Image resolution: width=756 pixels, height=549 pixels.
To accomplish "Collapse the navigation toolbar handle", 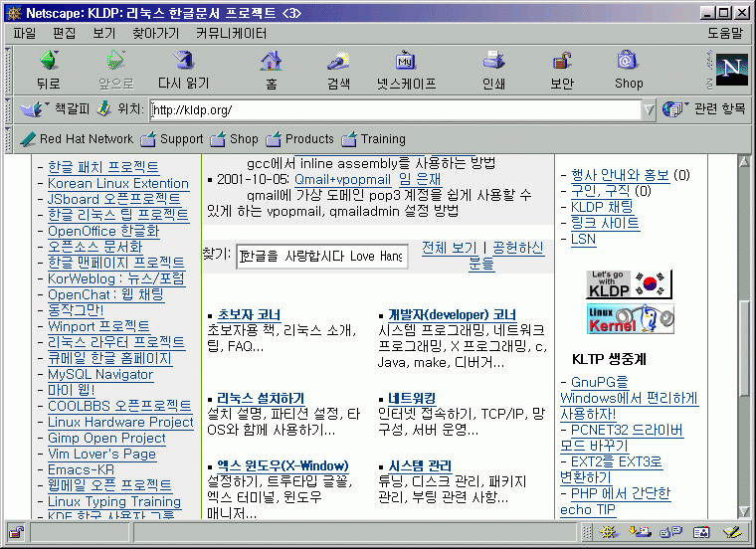I will tap(8, 71).
